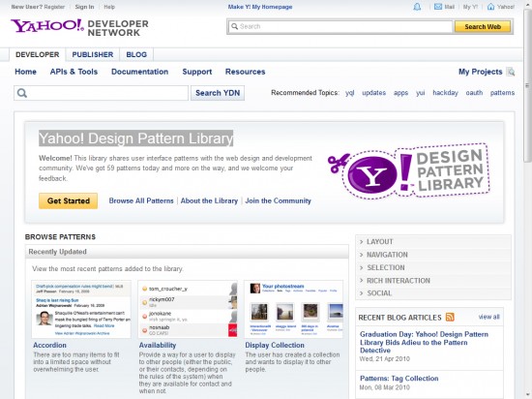Click the page vertical scrollbar
This screenshot has width=532, height=399.
(x=527, y=85)
